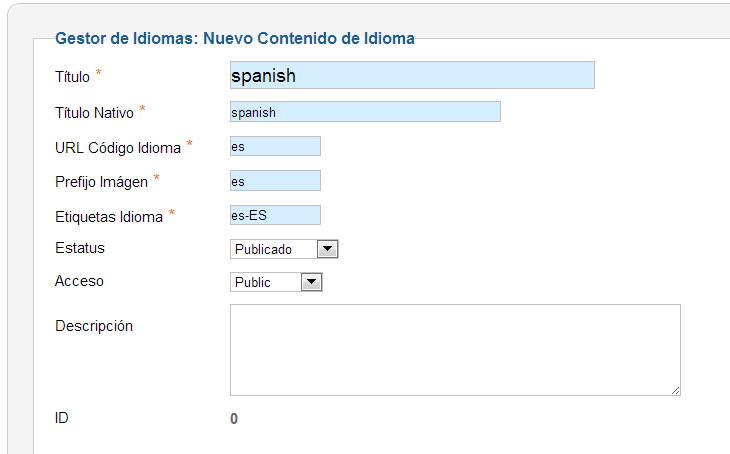Click inside the Descripción text area
Screen dimensions: 730x454
click(x=455, y=350)
